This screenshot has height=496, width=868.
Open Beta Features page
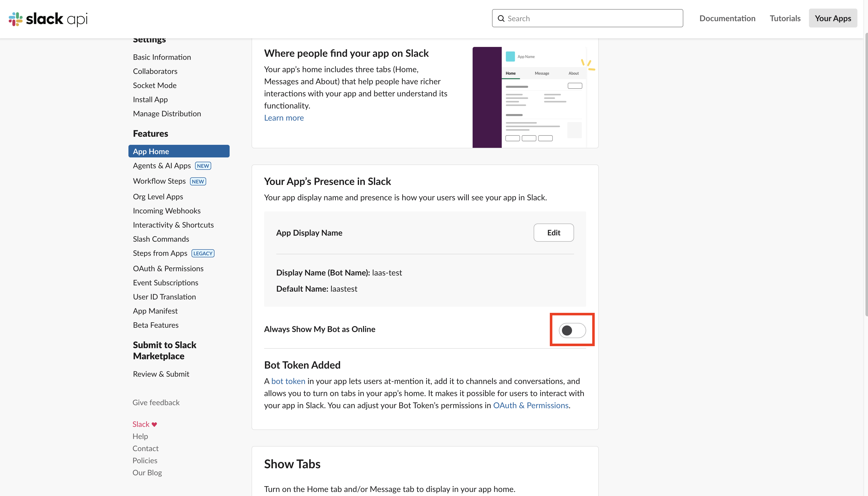[156, 325]
